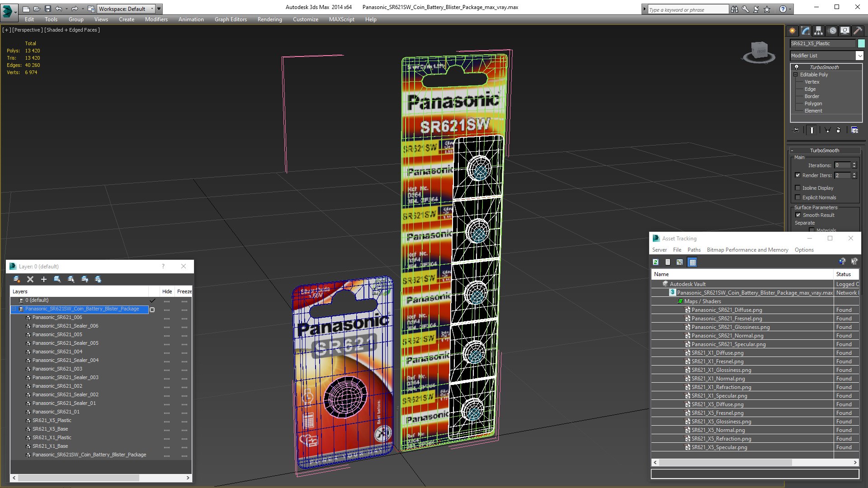The image size is (868, 488).
Task: Undo the last scene operation
Action: point(58,9)
